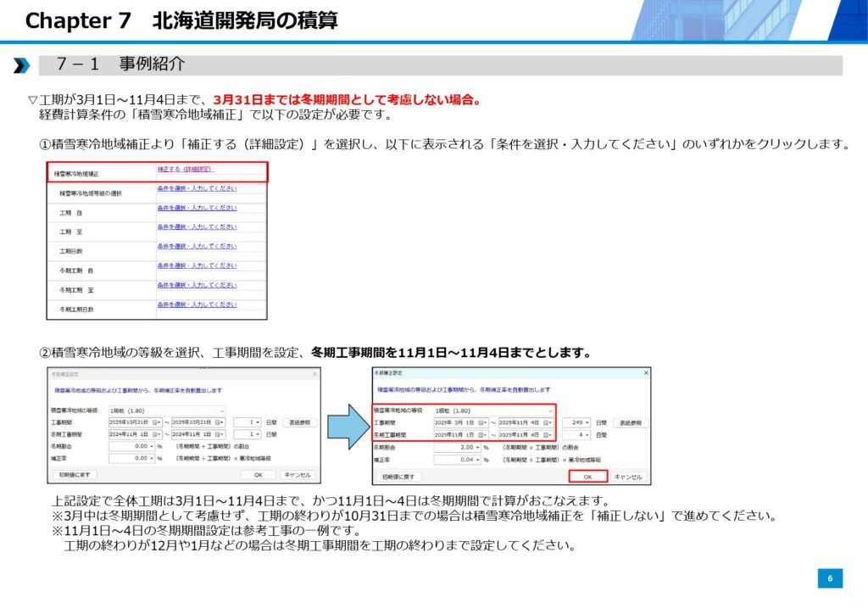Open calendar of 工事期間 end date in right dialog

[548, 422]
